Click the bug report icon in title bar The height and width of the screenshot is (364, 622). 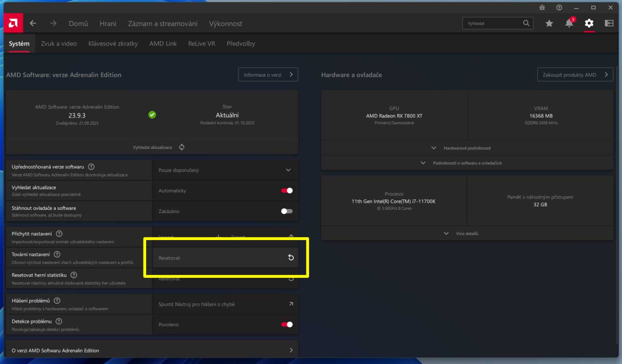pyautogui.click(x=542, y=7)
